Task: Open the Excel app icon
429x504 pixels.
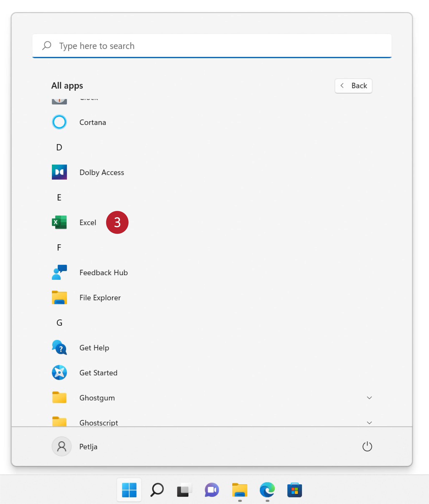Action: pos(59,222)
